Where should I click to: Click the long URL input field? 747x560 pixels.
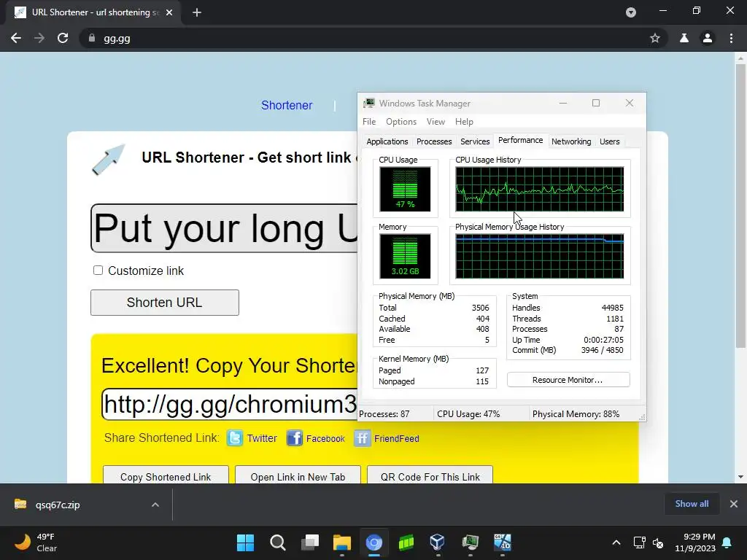224,228
